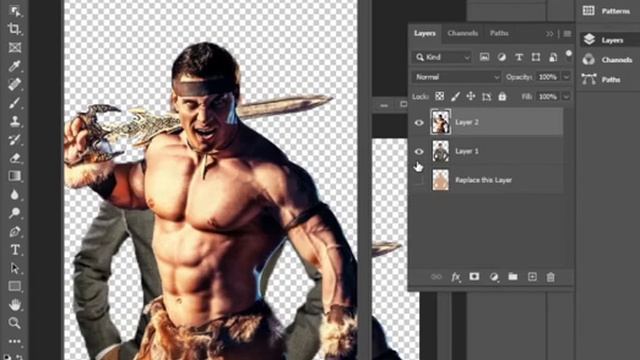Image resolution: width=640 pixels, height=360 pixels.
Task: Toggle adjustment layer filter
Action: 502,57
